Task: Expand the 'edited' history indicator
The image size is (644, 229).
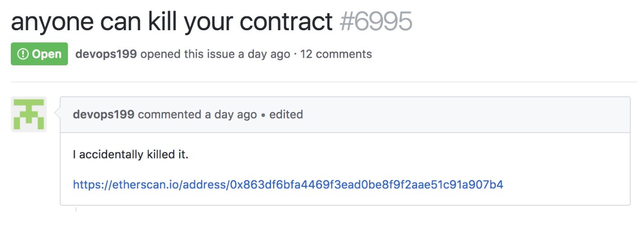Action: coord(286,114)
